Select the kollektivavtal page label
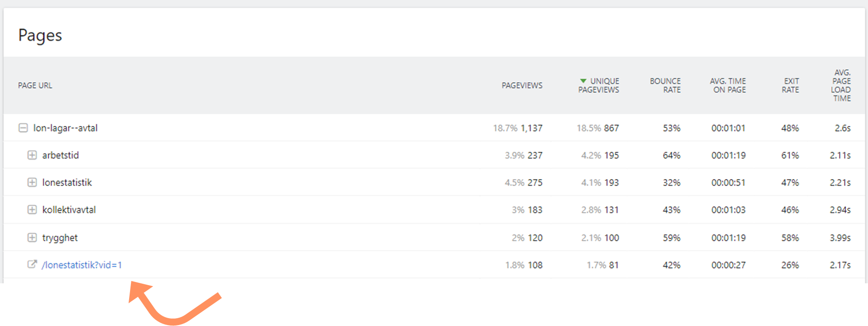868x326 pixels. [69, 210]
